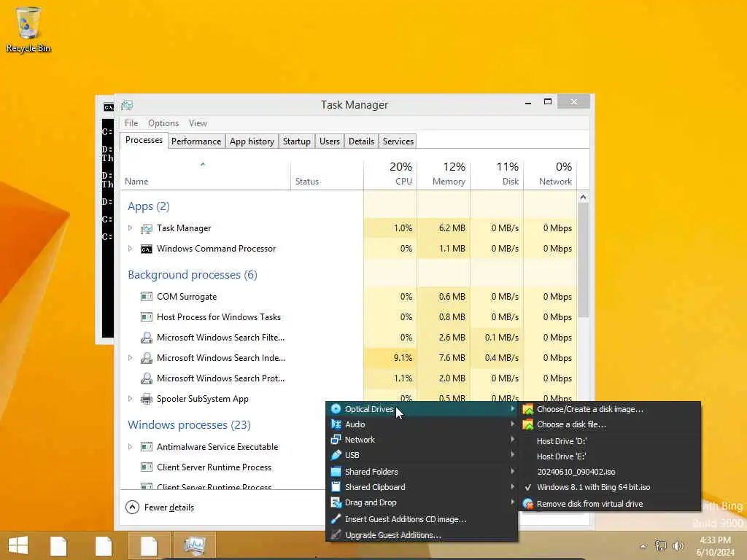Open the View menu
Screen dimensions: 747x560
tap(198, 123)
